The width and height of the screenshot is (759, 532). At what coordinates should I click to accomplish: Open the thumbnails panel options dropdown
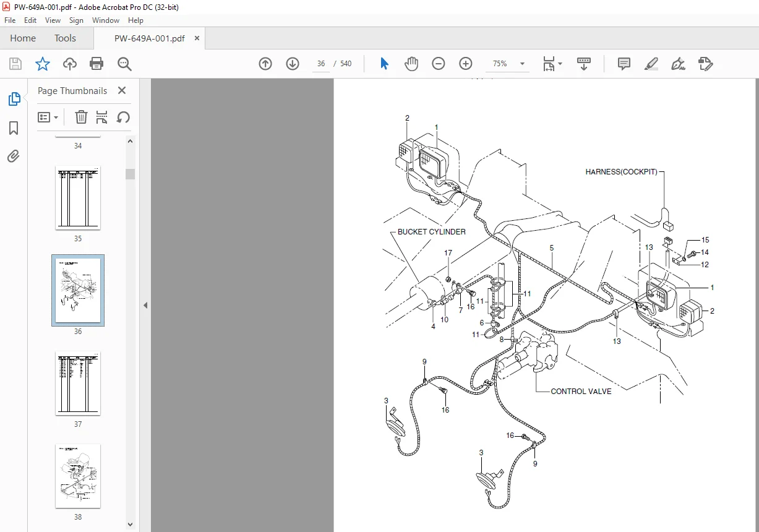pos(48,117)
